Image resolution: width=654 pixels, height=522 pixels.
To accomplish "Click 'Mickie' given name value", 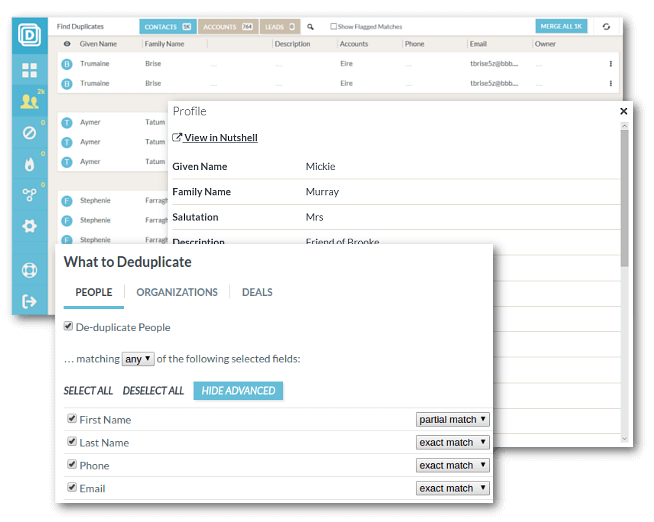I will pos(320,166).
